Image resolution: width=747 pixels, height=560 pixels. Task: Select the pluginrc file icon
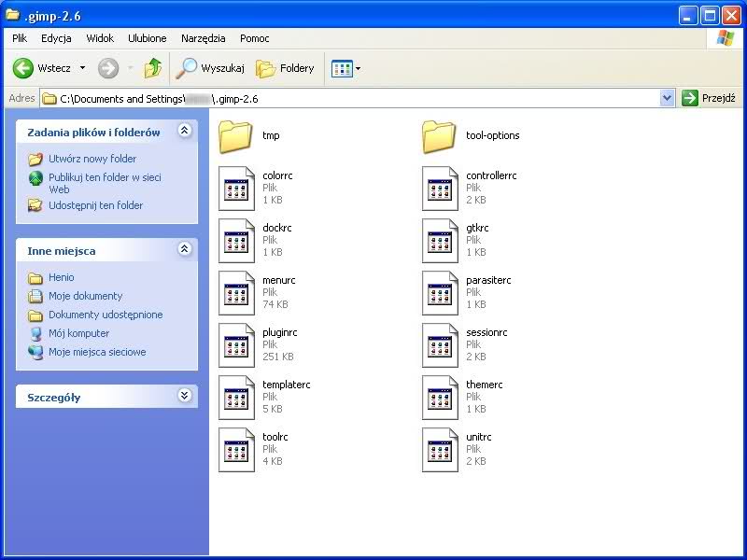pos(236,345)
